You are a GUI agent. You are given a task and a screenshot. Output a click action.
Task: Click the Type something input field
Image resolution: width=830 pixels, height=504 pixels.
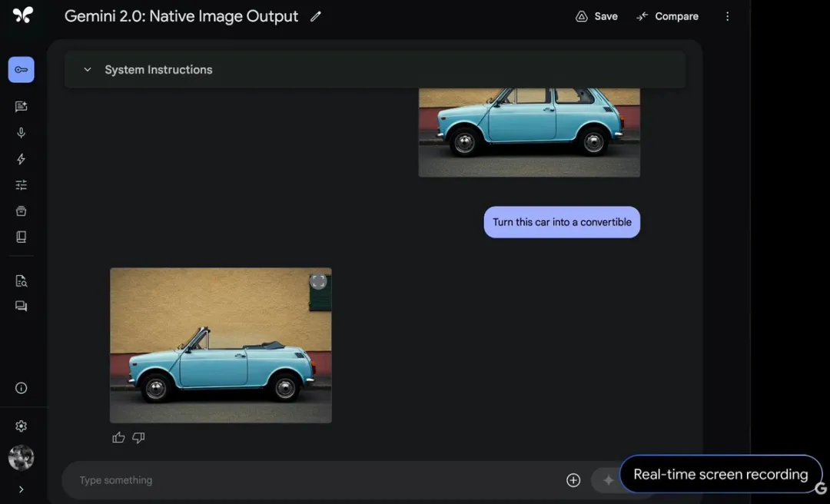point(307,480)
